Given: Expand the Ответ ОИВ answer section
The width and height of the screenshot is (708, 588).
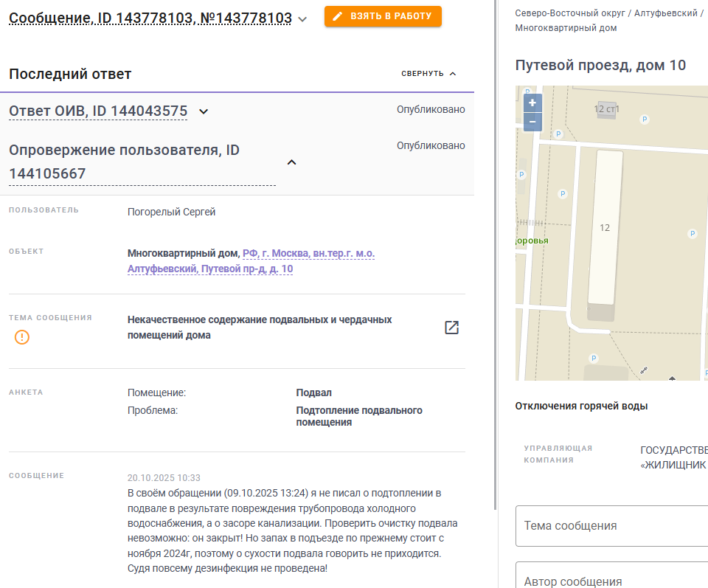Looking at the screenshot, I should [x=204, y=111].
